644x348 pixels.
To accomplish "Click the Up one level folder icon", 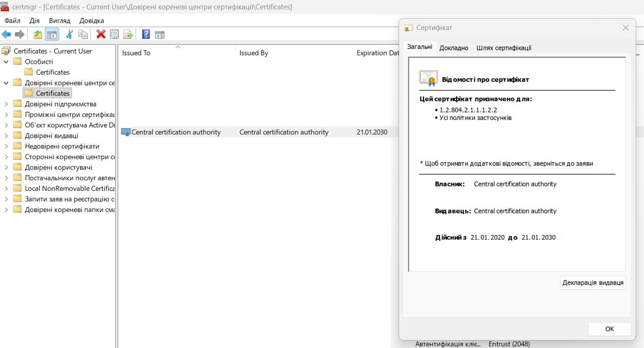I will [x=38, y=34].
